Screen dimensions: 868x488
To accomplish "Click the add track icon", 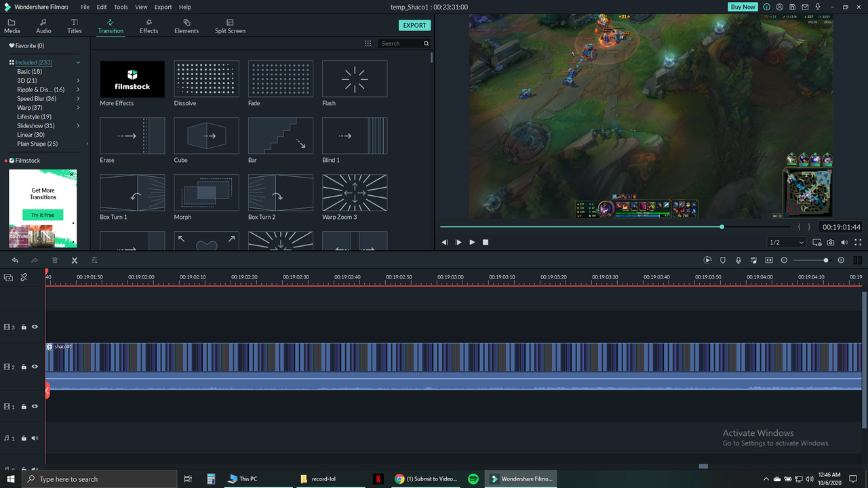I will [8, 277].
